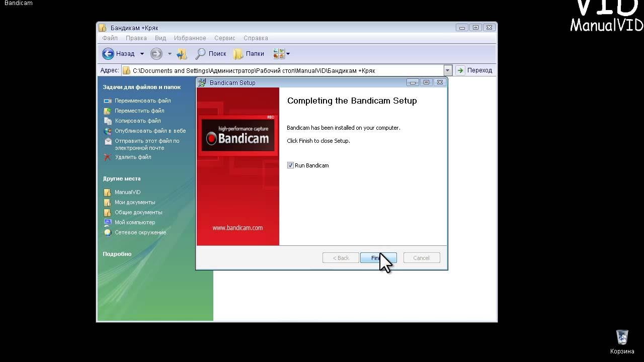Viewport: 644px width, 362px height.
Task: Click Копировать файл task link
Action: pyautogui.click(x=138, y=121)
